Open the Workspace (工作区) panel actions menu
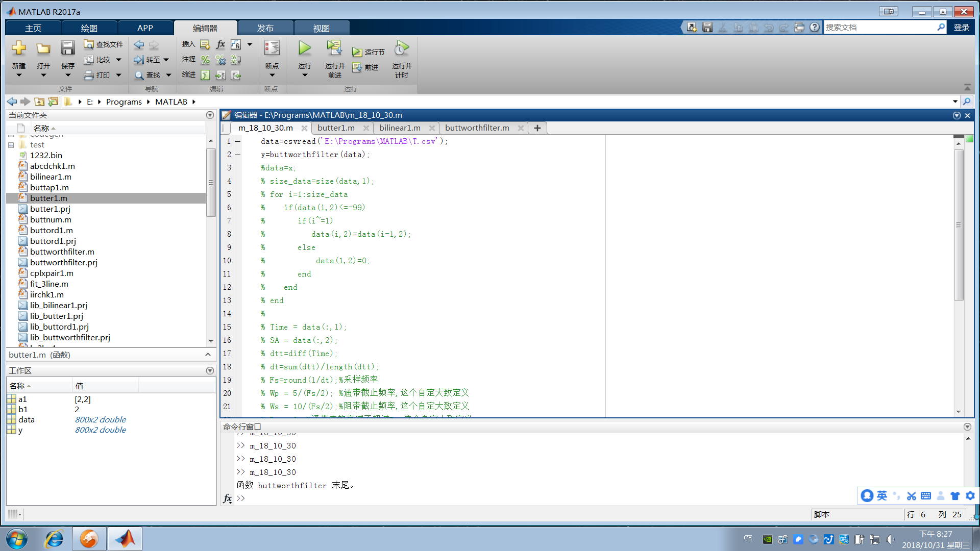 click(210, 370)
